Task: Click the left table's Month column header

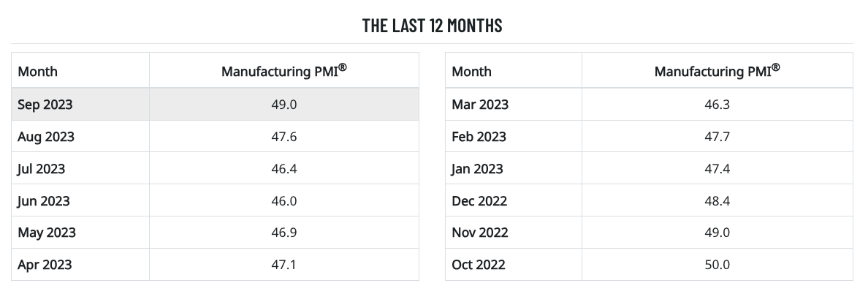Action: pos(38,72)
